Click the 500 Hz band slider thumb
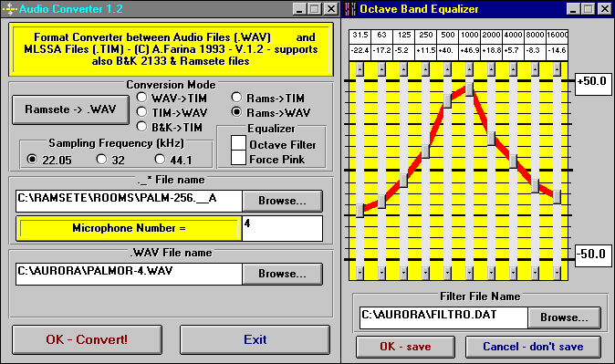The width and height of the screenshot is (615, 364). tap(447, 101)
